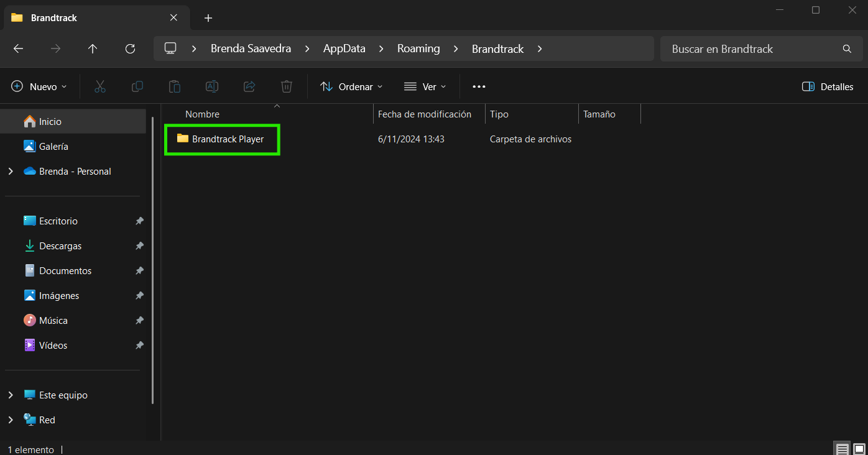
Task: Expand Este equipo tree node
Action: (11, 395)
